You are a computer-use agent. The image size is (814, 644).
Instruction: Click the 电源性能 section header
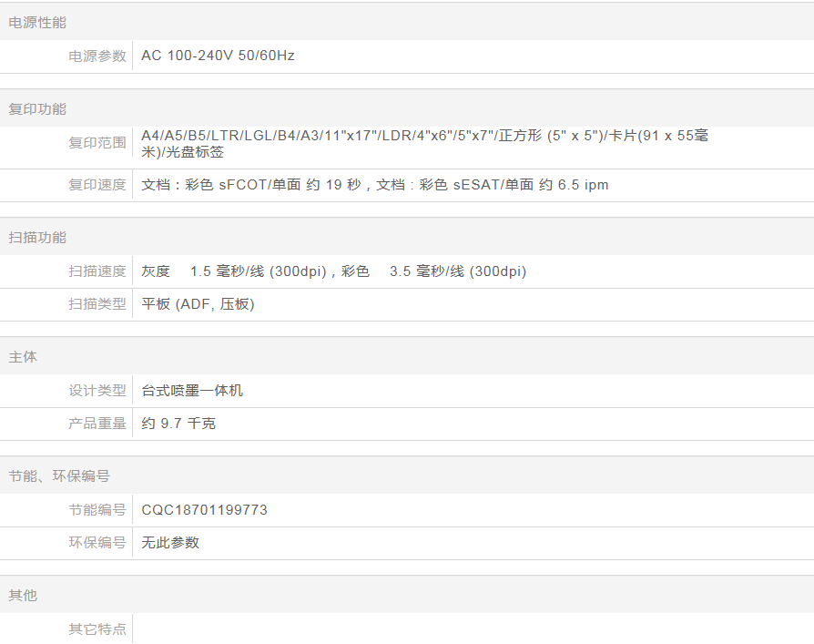[37, 23]
